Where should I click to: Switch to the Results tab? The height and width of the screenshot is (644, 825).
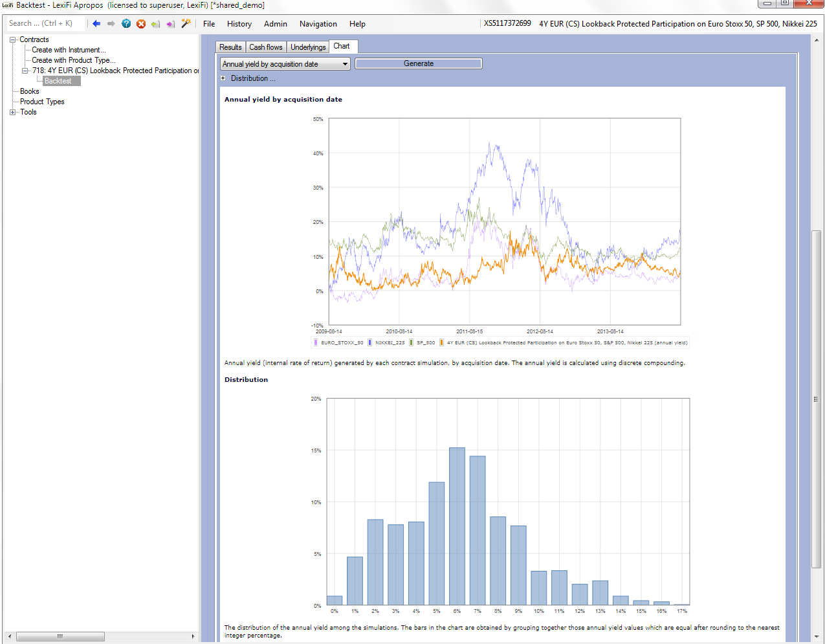coord(230,47)
